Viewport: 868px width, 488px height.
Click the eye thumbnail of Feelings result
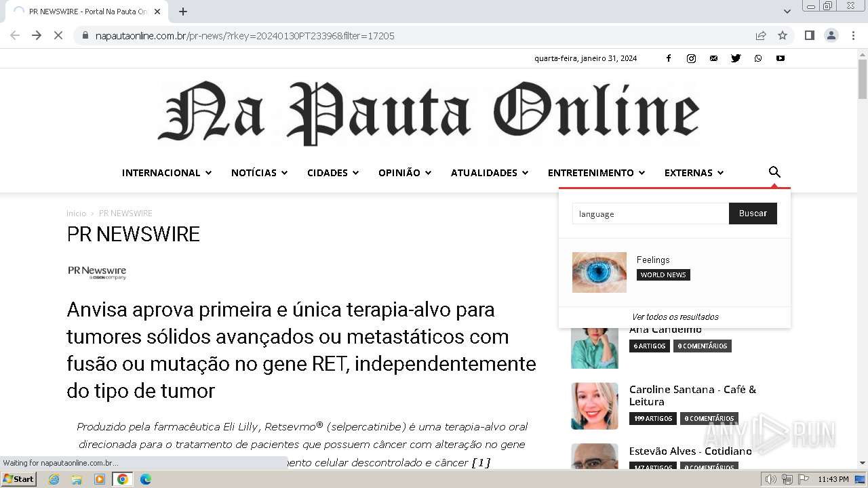click(599, 272)
